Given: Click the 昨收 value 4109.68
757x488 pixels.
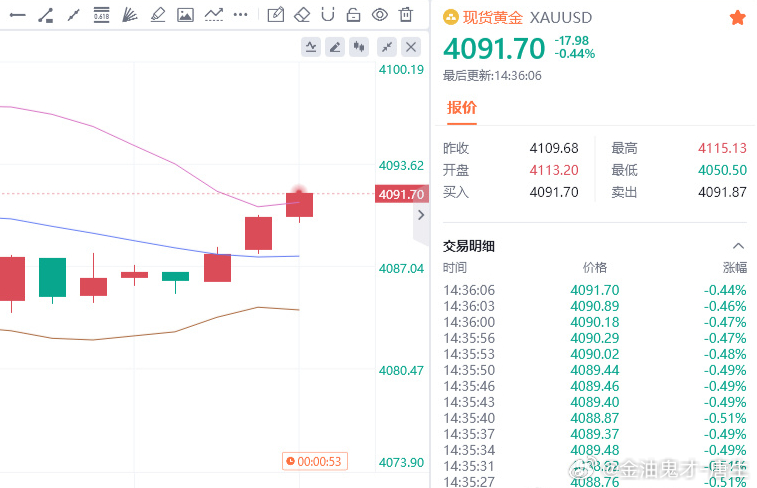Looking at the screenshot, I should 554,148.
